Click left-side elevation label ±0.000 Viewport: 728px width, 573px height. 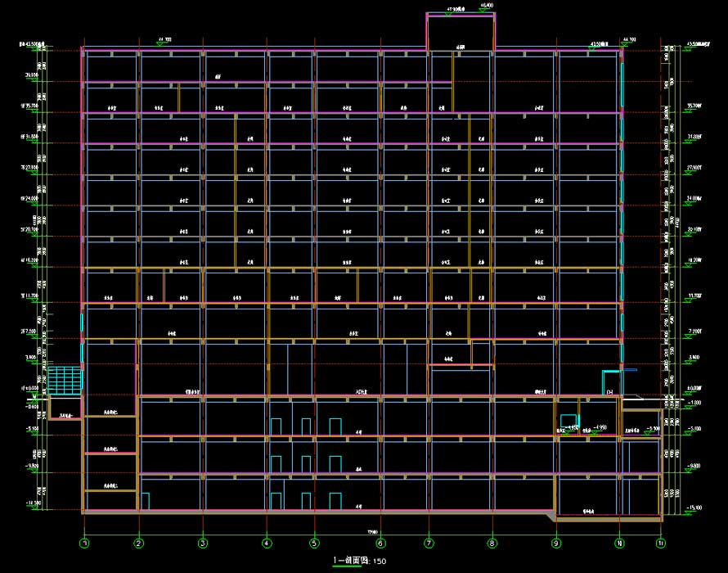coord(29,388)
